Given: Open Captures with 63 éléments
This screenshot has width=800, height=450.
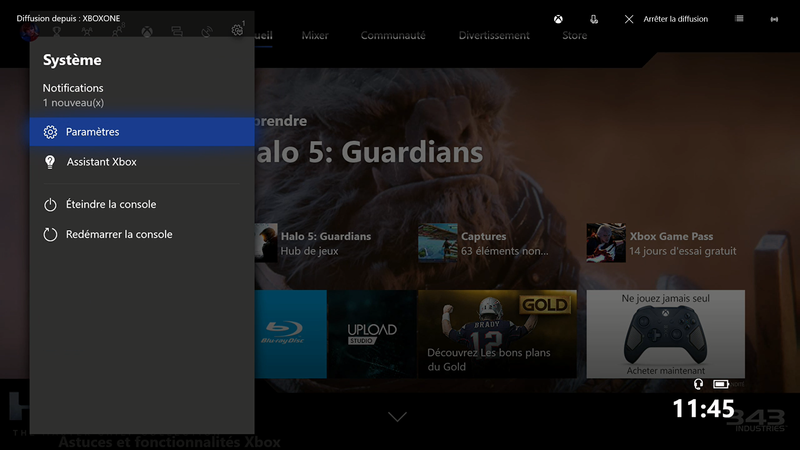Looking at the screenshot, I should tap(484, 243).
